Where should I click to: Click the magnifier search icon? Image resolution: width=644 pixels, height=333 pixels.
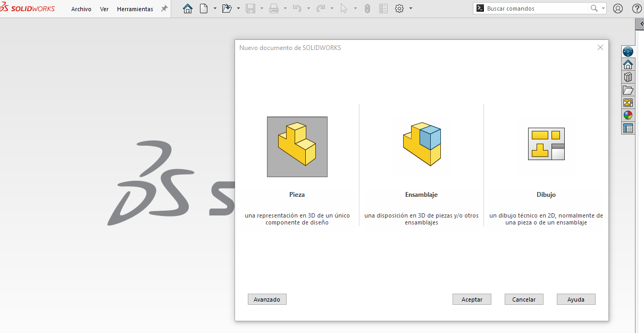pos(595,9)
